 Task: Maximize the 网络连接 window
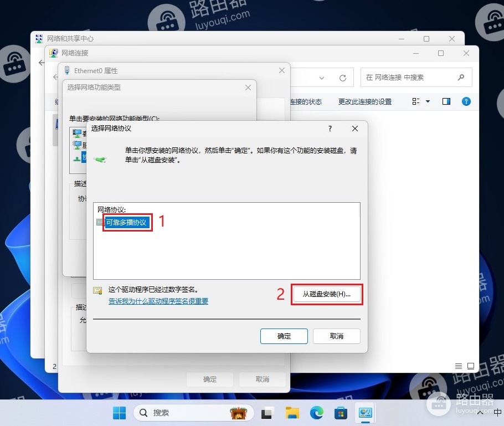tap(441, 53)
